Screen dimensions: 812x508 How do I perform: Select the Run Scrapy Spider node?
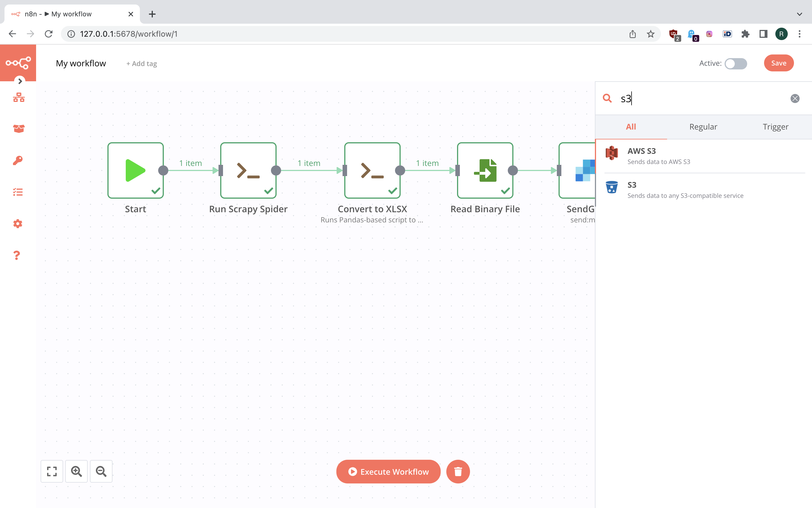click(x=248, y=170)
